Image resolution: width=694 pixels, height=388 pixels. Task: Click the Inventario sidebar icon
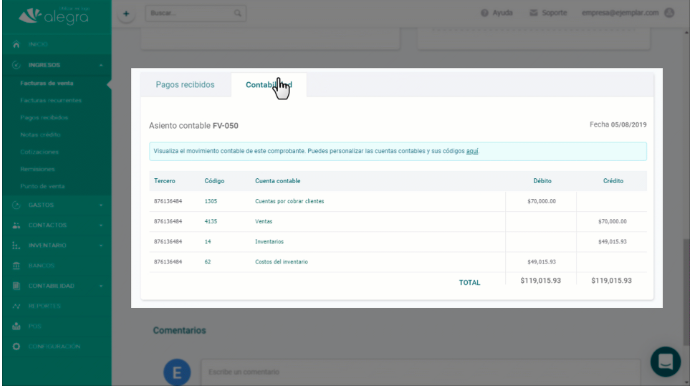16,245
